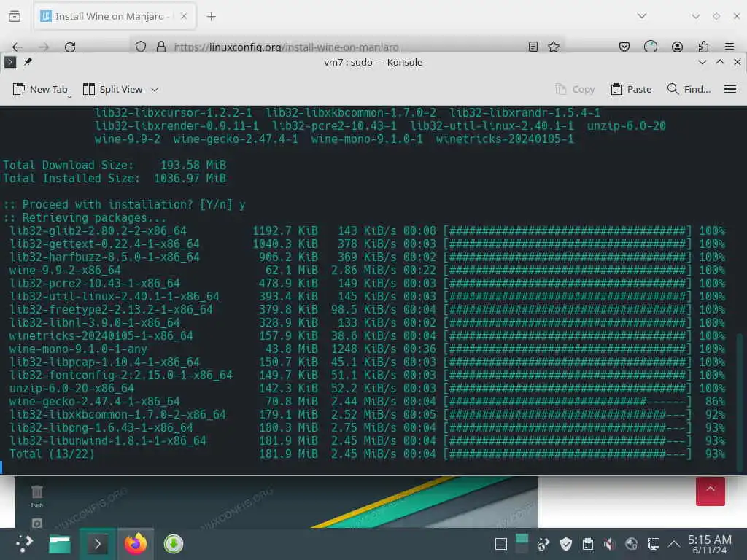Open the muted audio volume tray icon
Screen dimensions: 747x560
click(609, 544)
